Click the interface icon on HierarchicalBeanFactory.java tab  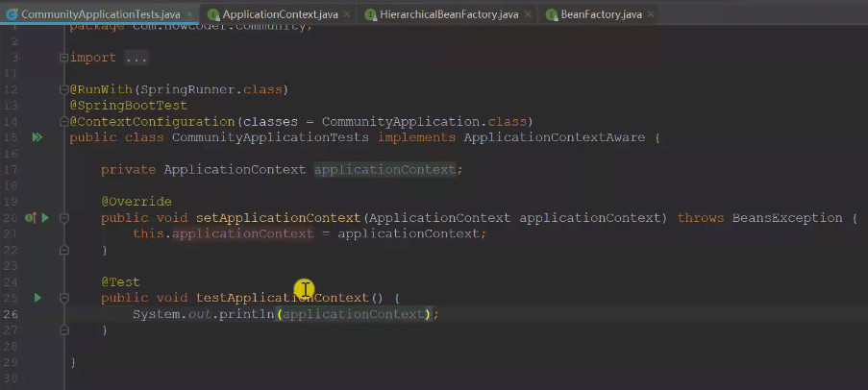(370, 14)
